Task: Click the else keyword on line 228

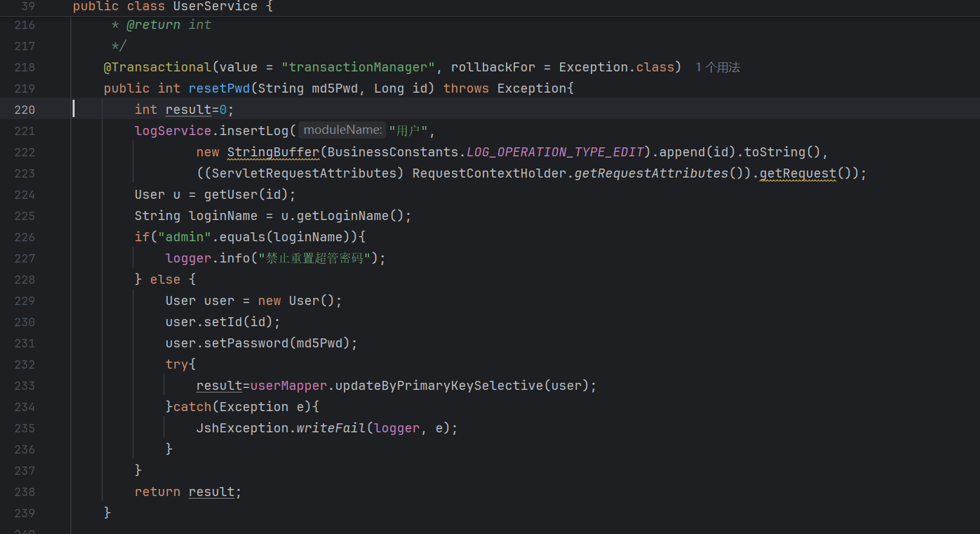Action: pos(165,279)
